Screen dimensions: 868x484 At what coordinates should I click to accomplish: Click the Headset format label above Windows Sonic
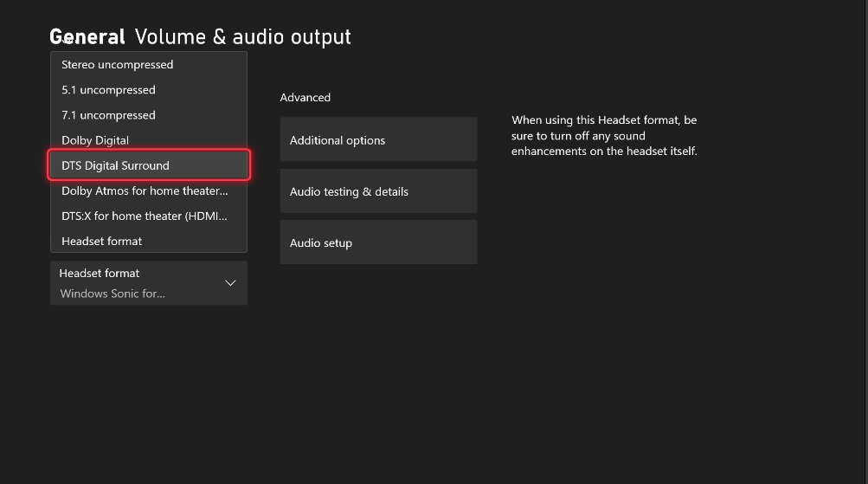pyautogui.click(x=100, y=273)
